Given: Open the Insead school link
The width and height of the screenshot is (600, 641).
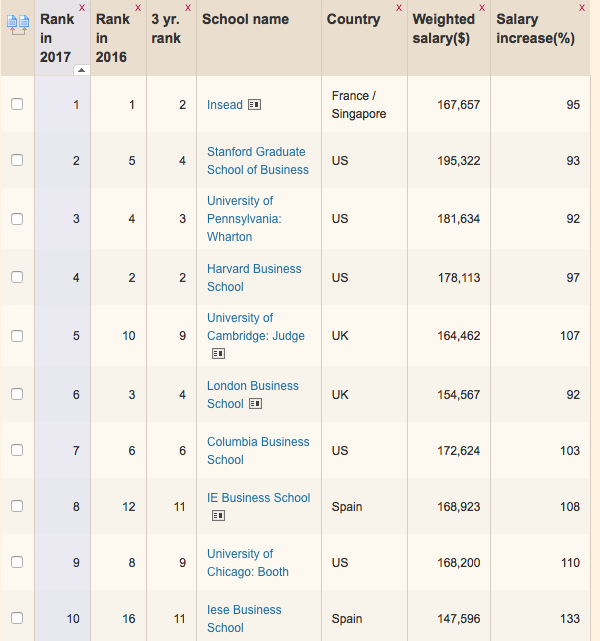Looking at the screenshot, I should click(x=225, y=105).
